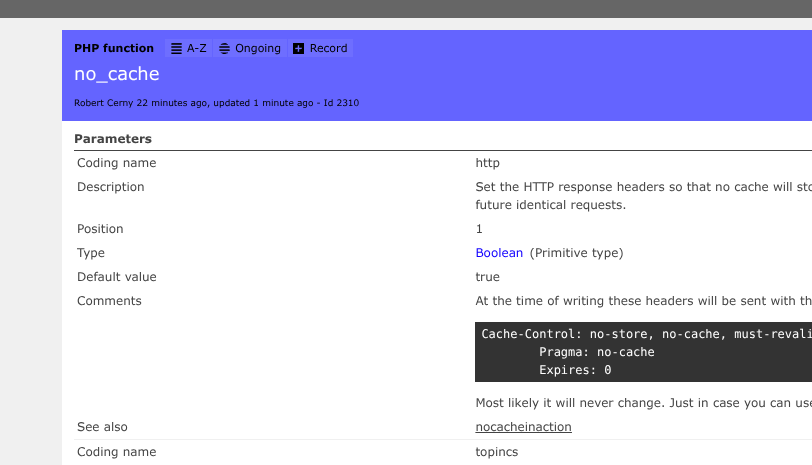Click the Description field label

111,187
